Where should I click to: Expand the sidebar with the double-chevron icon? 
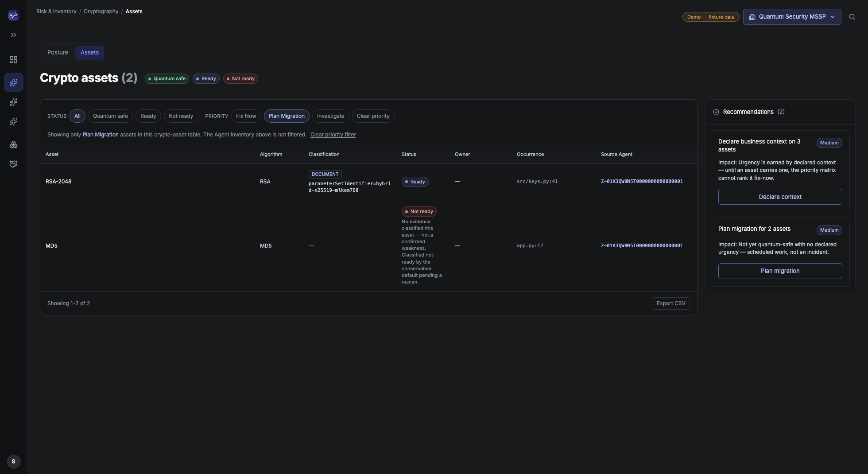coord(14,35)
